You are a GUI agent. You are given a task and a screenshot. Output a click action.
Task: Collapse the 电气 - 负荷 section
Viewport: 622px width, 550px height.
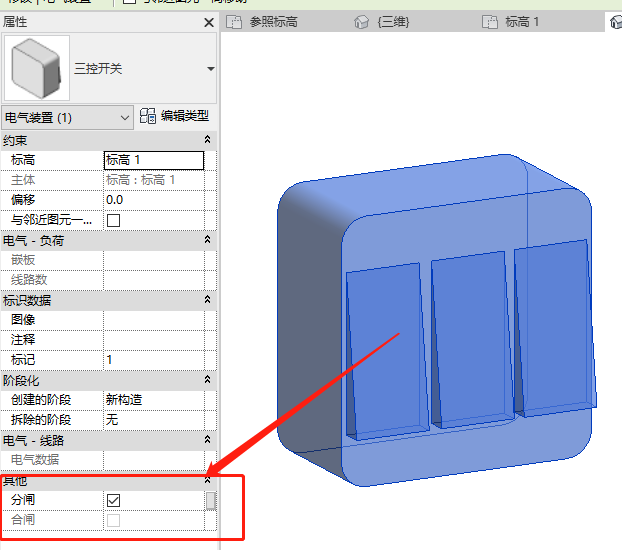click(x=207, y=240)
